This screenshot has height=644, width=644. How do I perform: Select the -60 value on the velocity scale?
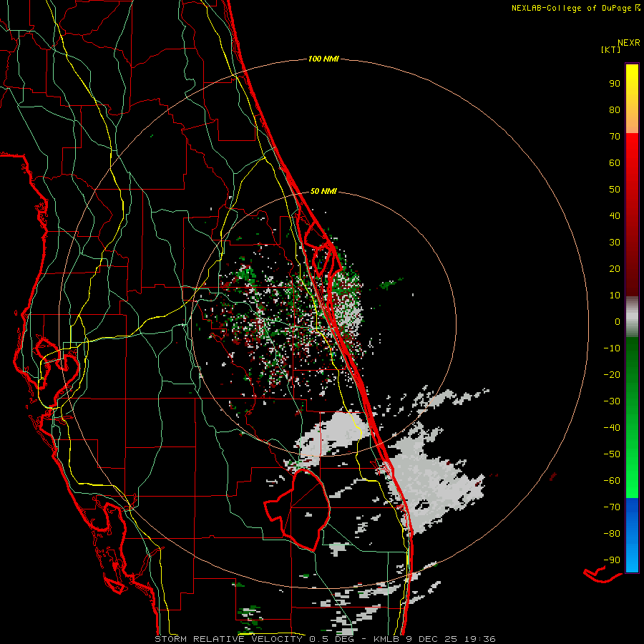(612, 481)
